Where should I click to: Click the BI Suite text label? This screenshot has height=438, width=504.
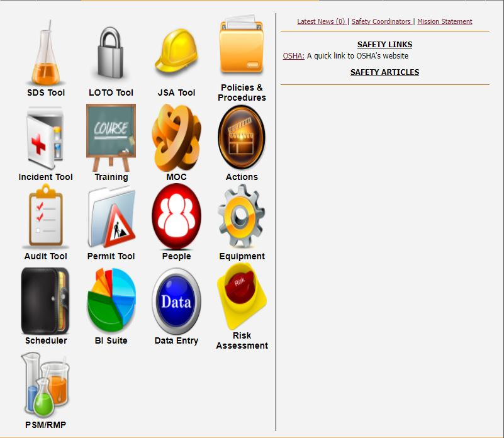coord(111,340)
